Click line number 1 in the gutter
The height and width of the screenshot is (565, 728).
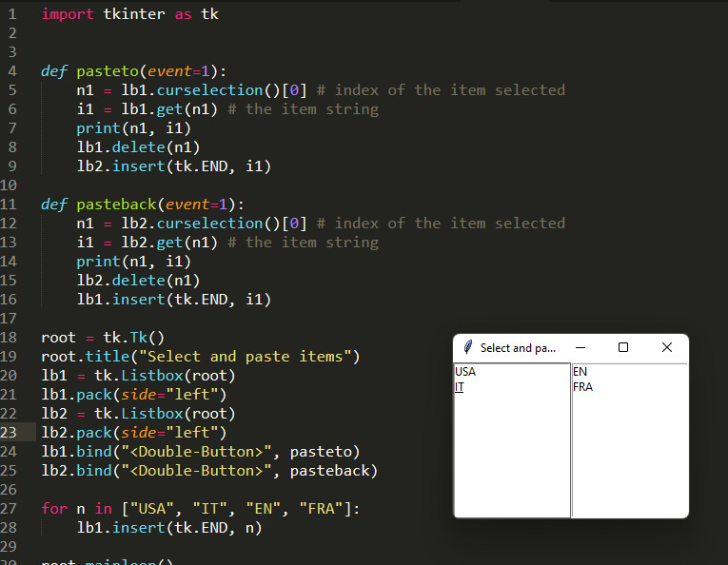point(12,14)
